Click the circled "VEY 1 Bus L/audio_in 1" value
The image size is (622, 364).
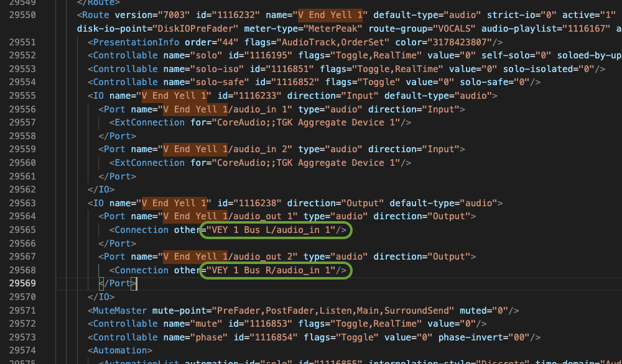coord(276,230)
